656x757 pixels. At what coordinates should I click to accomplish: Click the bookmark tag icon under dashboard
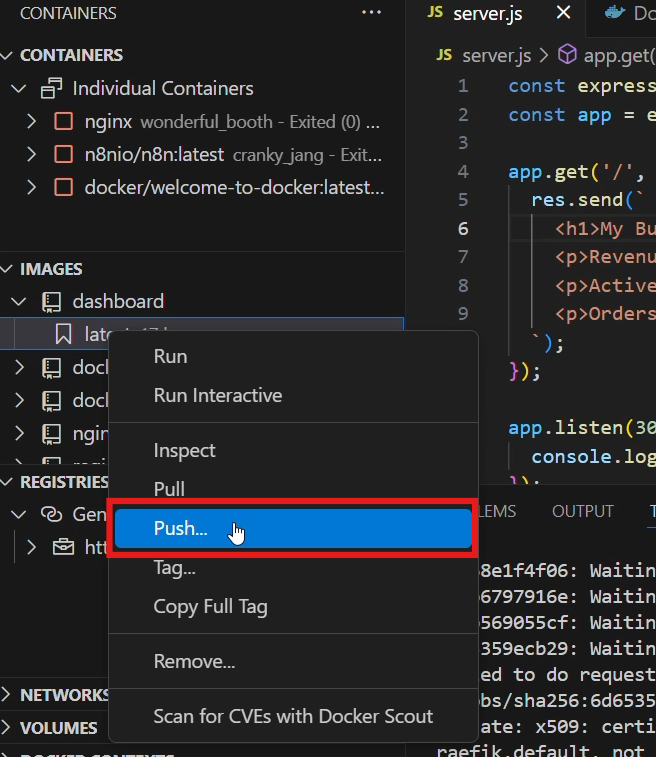coord(63,334)
